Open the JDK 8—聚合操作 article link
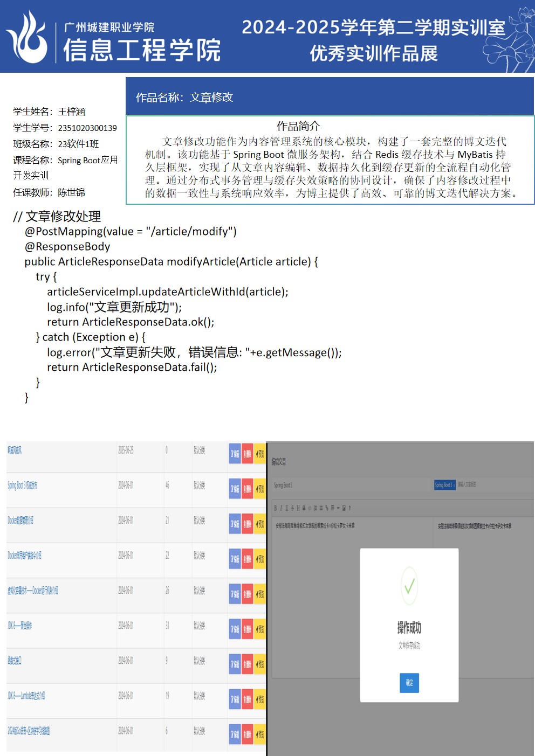 pos(20,626)
